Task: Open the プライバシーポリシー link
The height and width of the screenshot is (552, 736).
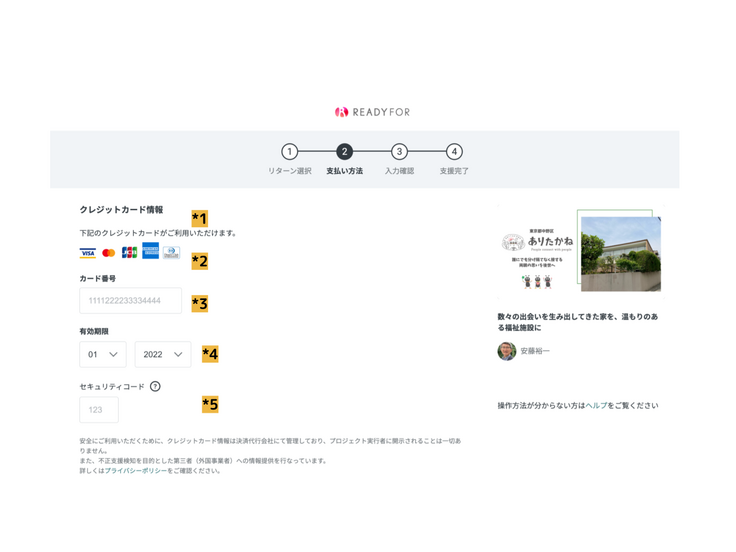Action: tap(135, 471)
